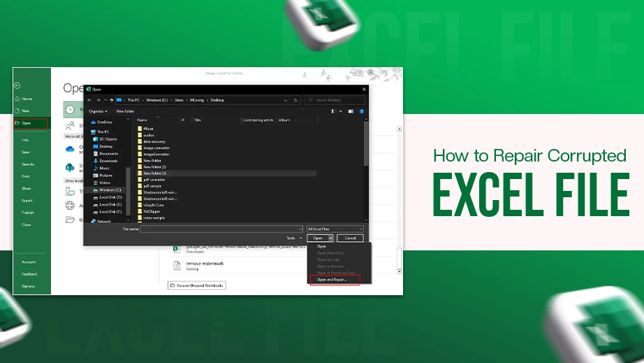The height and width of the screenshot is (363, 644).
Task: Click Recover Unsaved Workbooks button
Action: [197, 285]
